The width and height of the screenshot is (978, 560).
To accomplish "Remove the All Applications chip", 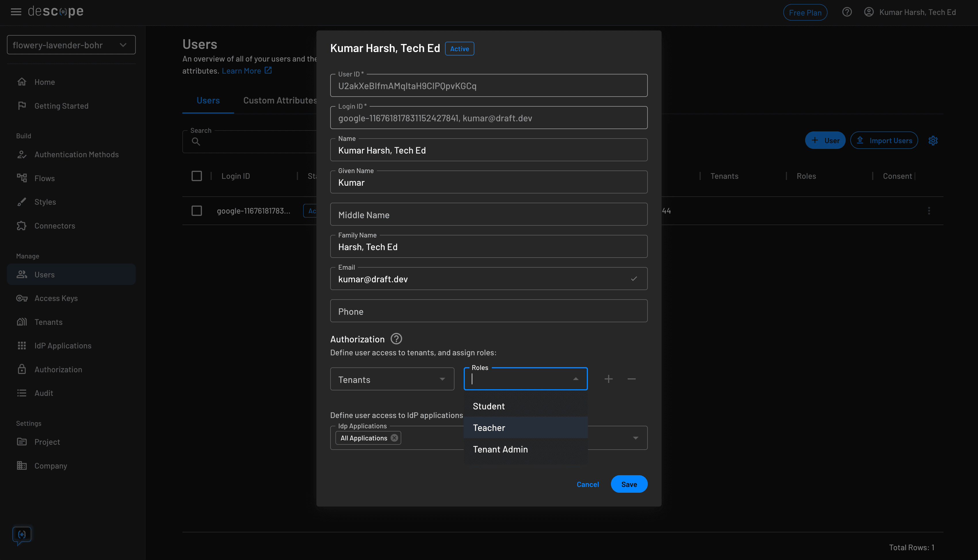I will click(x=394, y=437).
